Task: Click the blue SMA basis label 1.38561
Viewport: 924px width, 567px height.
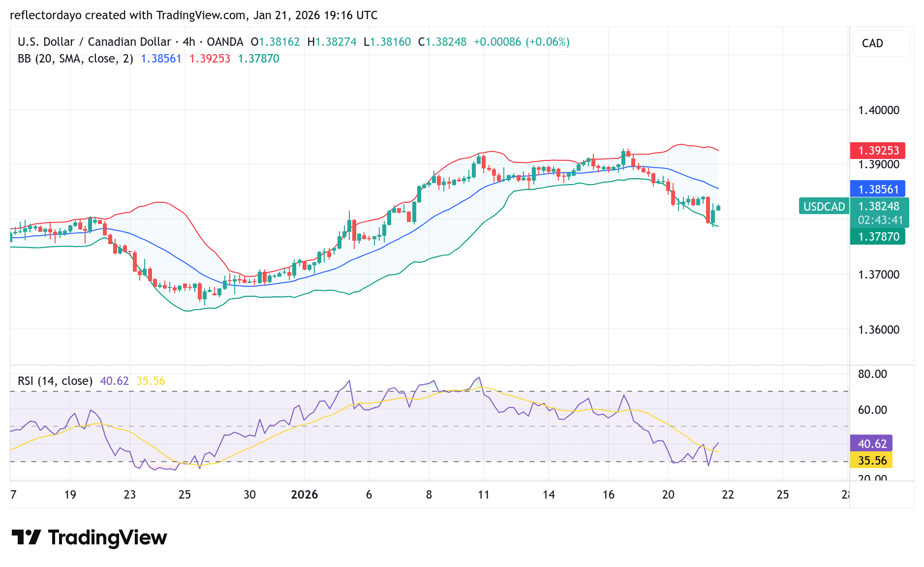Action: coord(878,189)
